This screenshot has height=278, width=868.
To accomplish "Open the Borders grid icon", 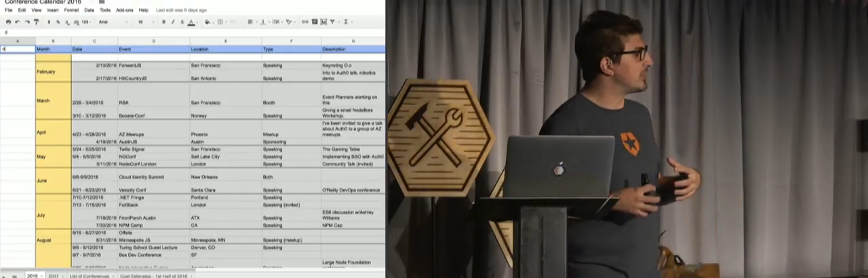I will [220, 22].
